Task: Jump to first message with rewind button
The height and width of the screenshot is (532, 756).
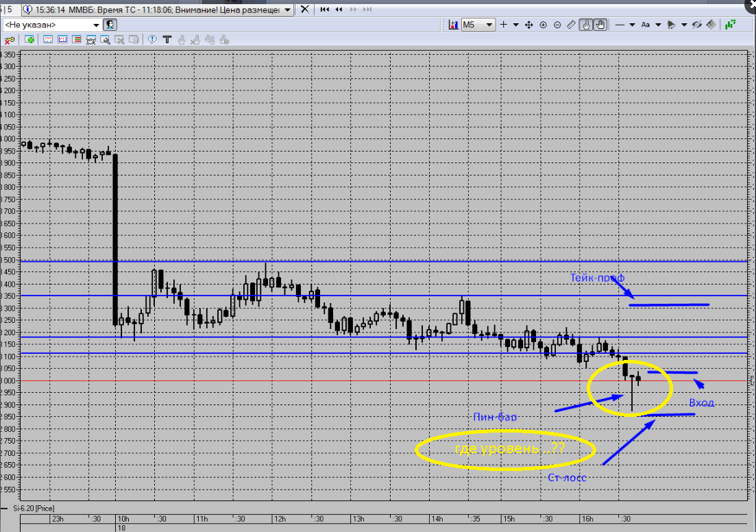Action: pyautogui.click(x=325, y=9)
